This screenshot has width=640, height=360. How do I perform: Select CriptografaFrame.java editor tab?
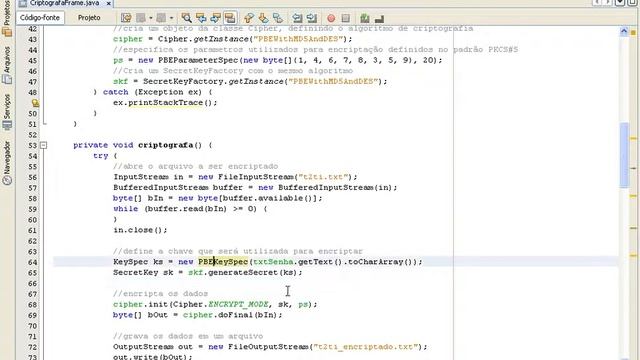coord(64,3)
